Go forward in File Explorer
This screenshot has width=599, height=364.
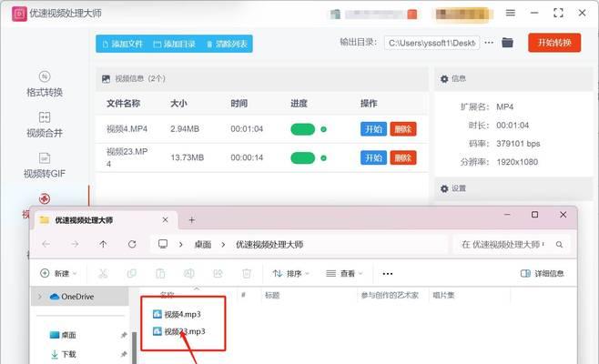(x=75, y=244)
